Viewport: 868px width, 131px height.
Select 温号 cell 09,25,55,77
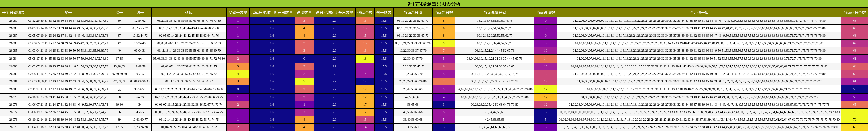point(140,28)
